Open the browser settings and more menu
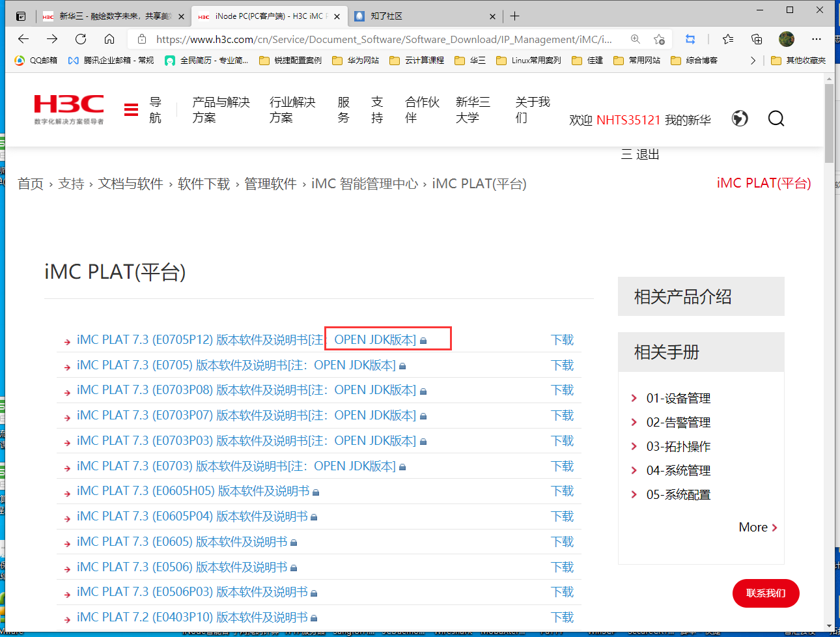Screen dimensions: 840x637 pos(817,39)
